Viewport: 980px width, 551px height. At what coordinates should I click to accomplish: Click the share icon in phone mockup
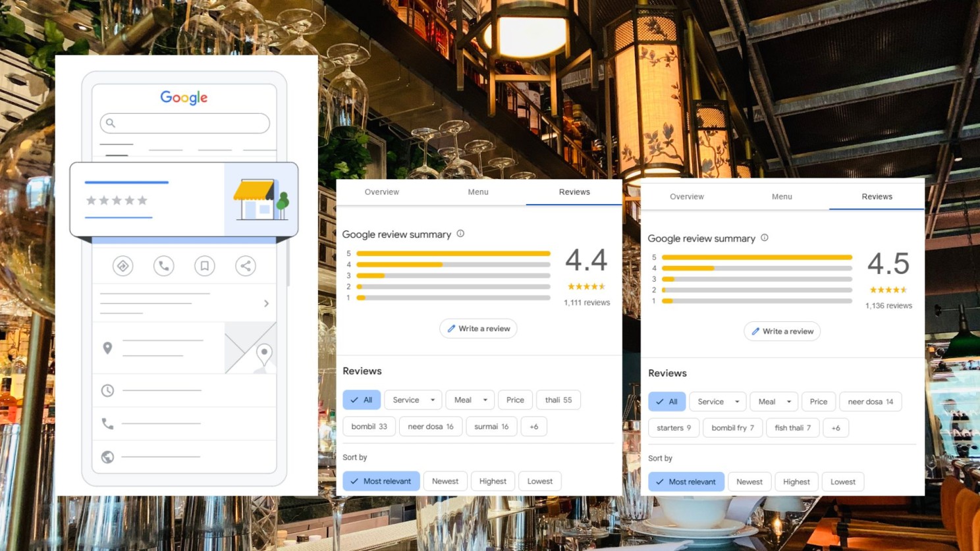246,266
